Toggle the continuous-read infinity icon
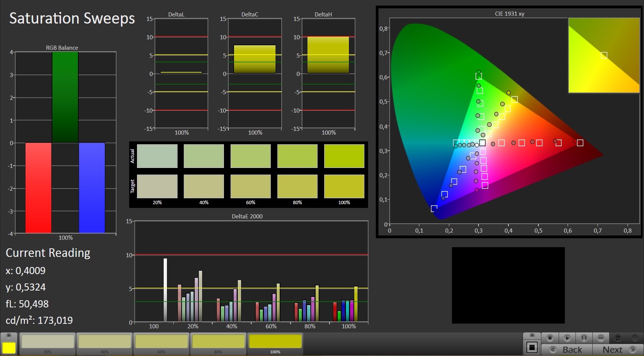Viewport: 644px width, 356px height. 601,338
